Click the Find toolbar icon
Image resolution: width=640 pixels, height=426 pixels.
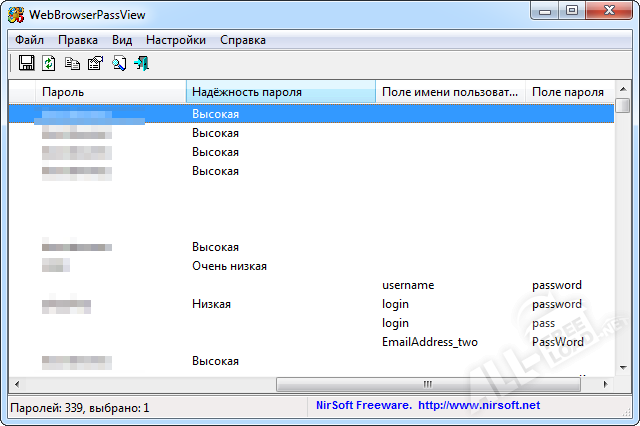[118, 63]
